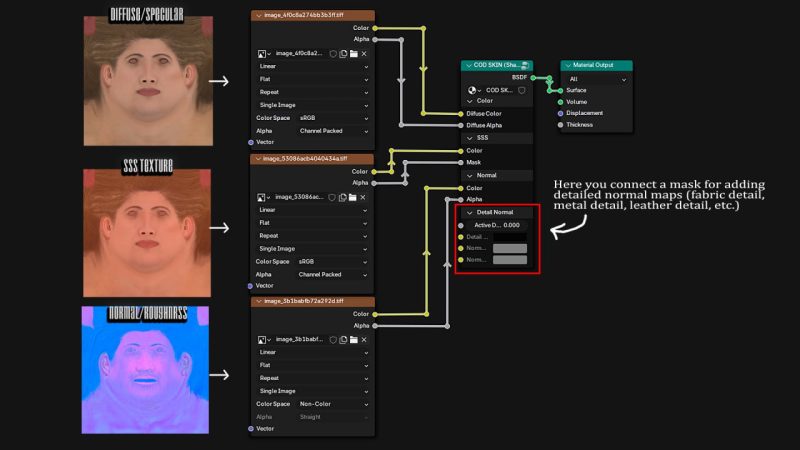Unlink image with X on bottom image node
Image resolution: width=800 pixels, height=450 pixels.
[364, 339]
